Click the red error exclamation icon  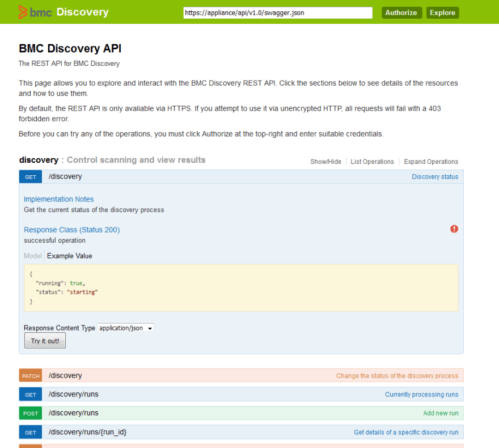[x=454, y=229]
